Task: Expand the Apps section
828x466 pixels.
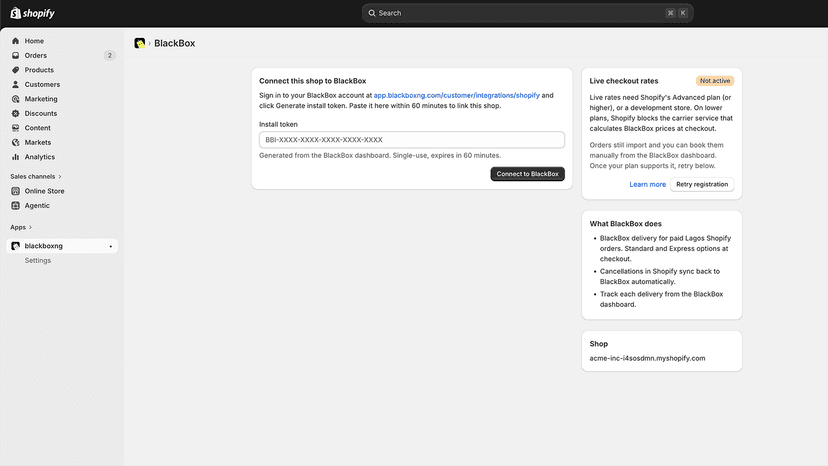Action: point(21,227)
